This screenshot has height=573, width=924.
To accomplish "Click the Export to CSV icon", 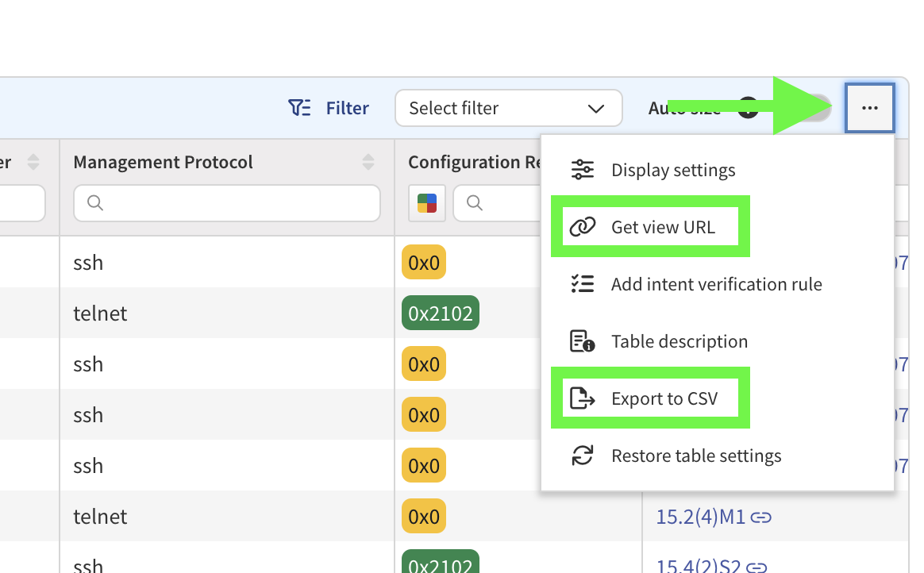I will [583, 398].
